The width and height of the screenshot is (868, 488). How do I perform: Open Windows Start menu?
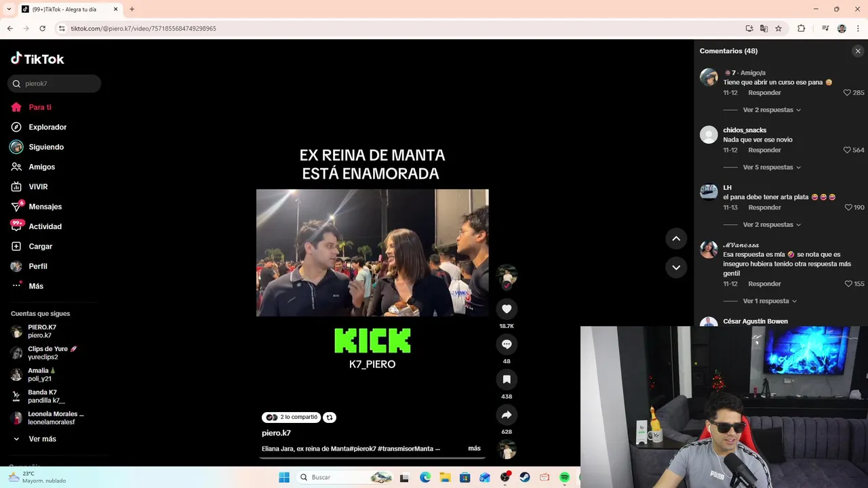(x=284, y=478)
